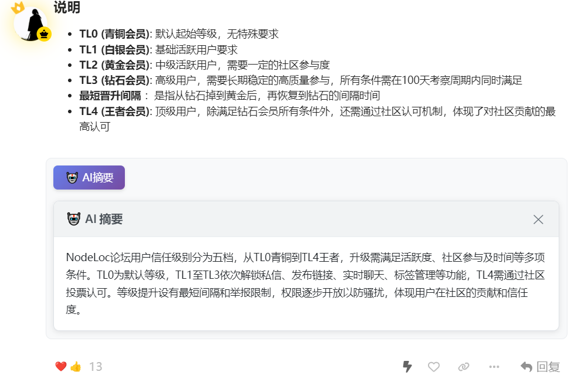Like the post with heart outline icon

point(433,366)
